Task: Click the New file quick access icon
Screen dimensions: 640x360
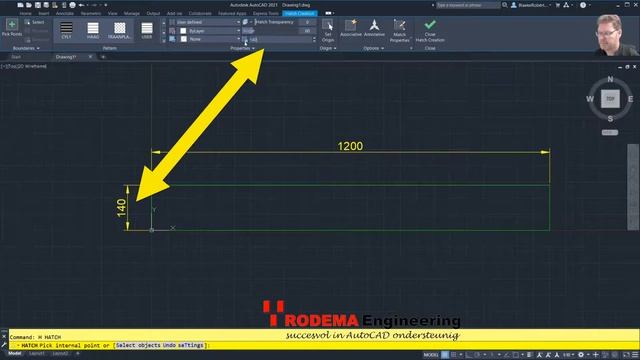Action: [20, 5]
